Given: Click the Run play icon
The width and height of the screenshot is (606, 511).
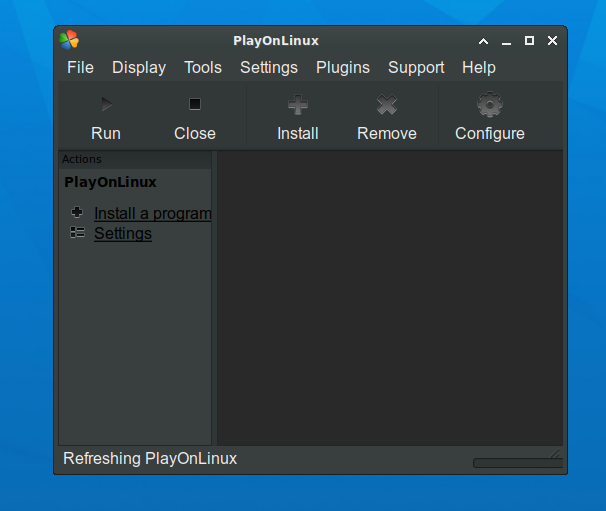Looking at the screenshot, I should click(x=106, y=104).
